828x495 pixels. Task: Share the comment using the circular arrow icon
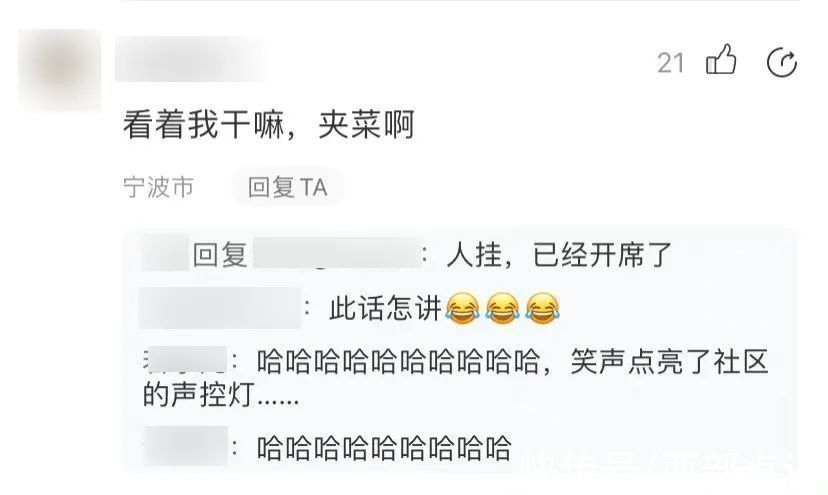pyautogui.click(x=782, y=62)
